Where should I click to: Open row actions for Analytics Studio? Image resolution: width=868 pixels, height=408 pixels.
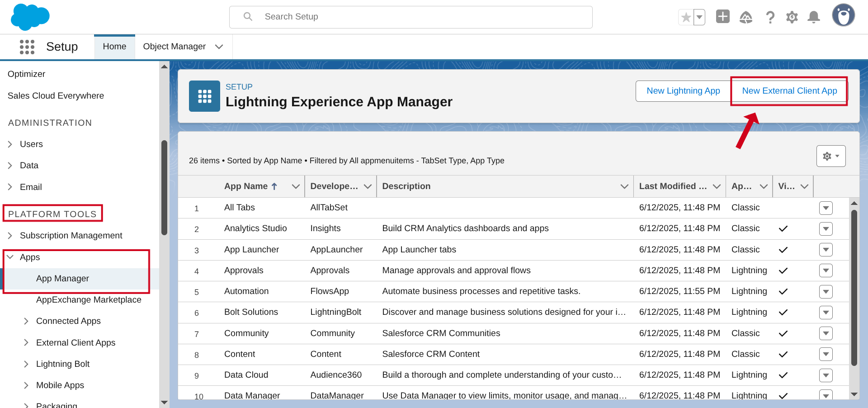click(826, 229)
